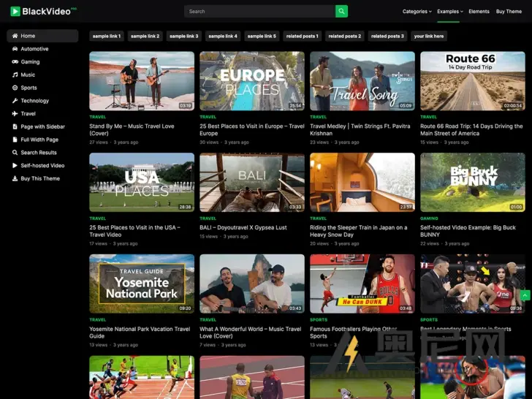Click the green search magnifier button
Viewport: 532px width, 399px height.
pos(341,11)
